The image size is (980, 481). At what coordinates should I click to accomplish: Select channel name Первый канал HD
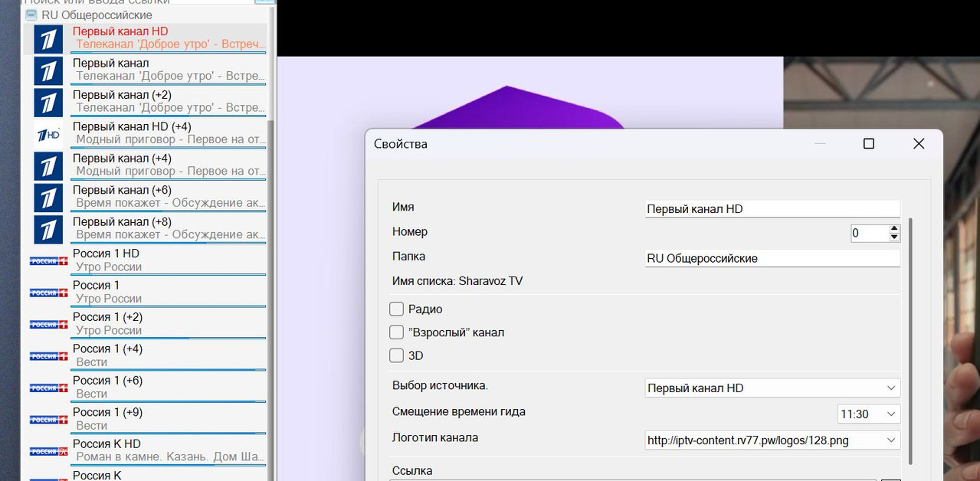click(x=120, y=31)
